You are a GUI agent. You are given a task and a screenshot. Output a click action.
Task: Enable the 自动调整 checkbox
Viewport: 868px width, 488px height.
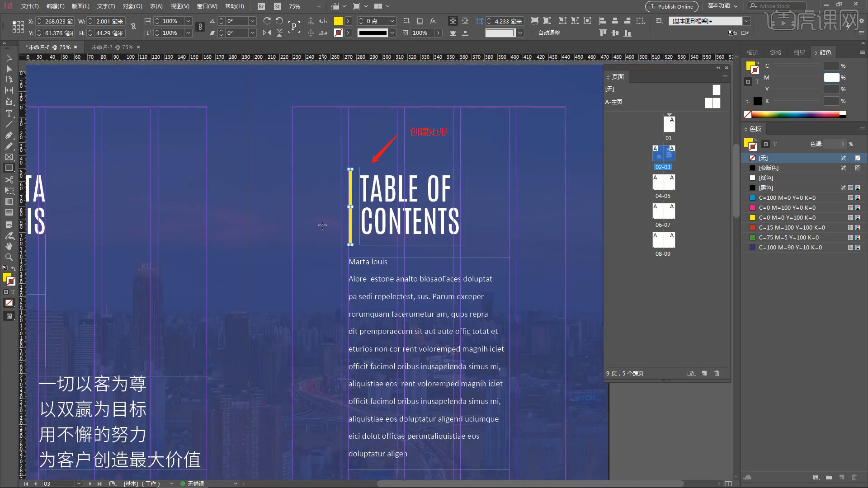(x=533, y=33)
